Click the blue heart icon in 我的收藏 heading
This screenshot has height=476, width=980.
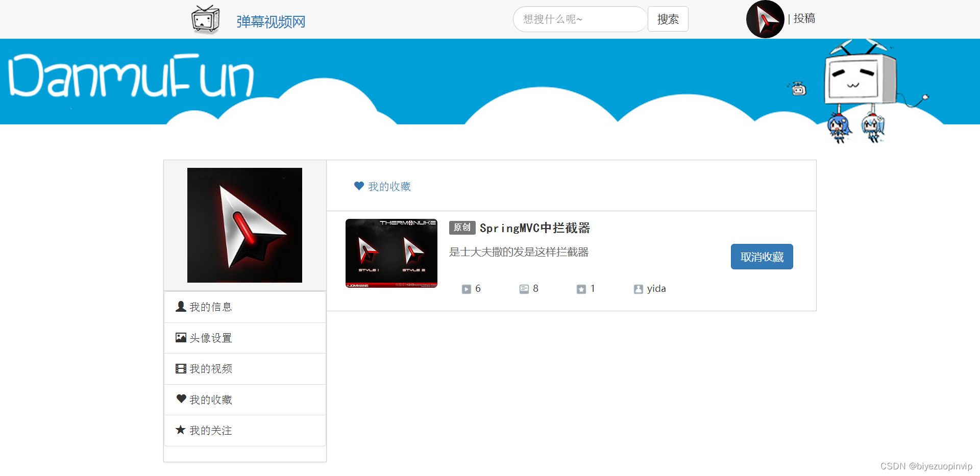click(x=359, y=186)
